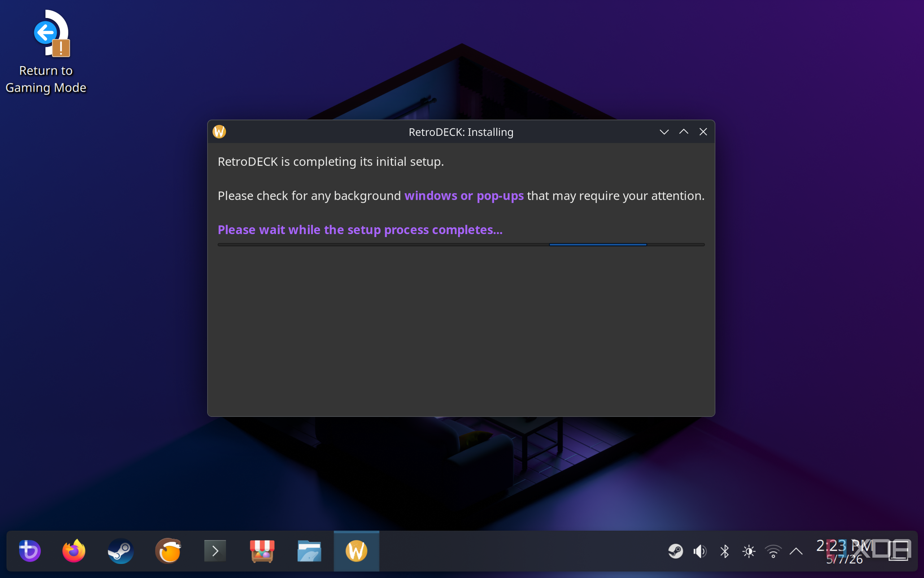Select the RetroDECK taskbar entry

(x=356, y=551)
